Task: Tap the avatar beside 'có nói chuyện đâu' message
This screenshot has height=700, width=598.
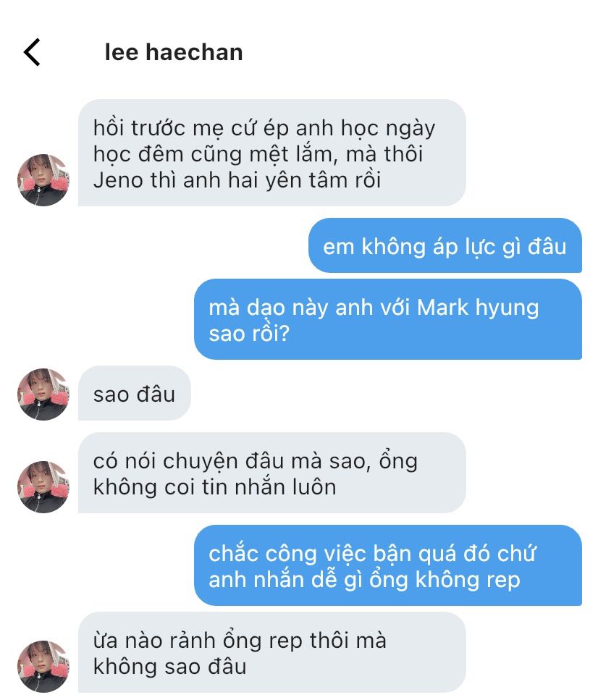Action: click(43, 486)
